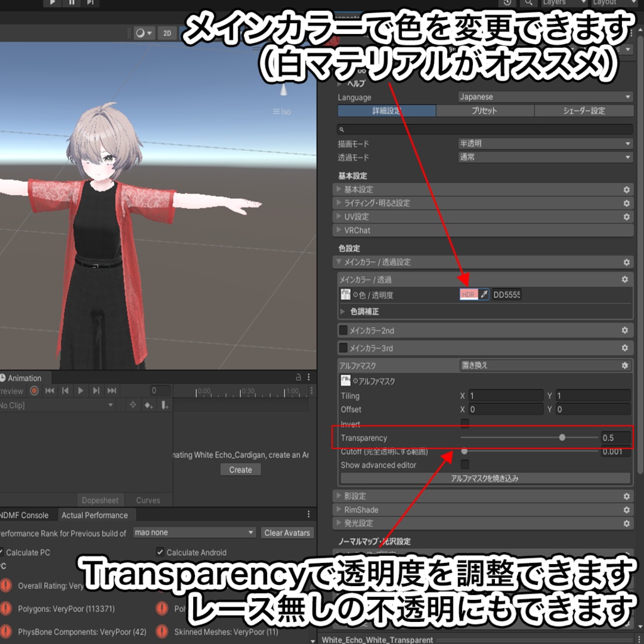This screenshot has width=644, height=644.
Task: Open the Actual Performance panel kebab menu
Action: coord(309,514)
